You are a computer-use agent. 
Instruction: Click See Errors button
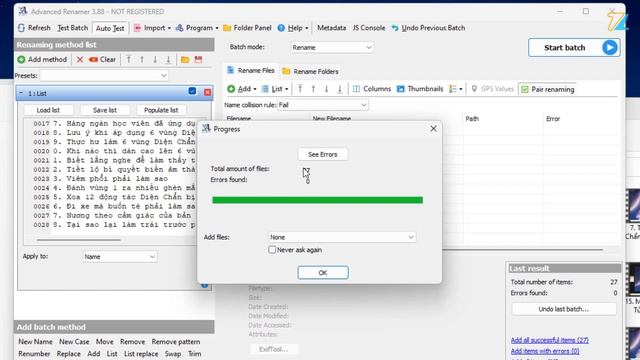[322, 154]
